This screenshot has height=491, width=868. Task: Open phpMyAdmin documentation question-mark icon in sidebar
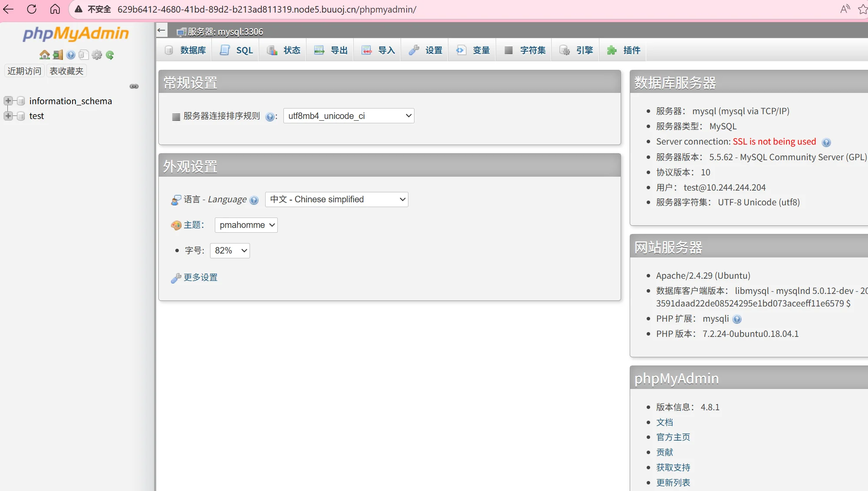click(71, 55)
